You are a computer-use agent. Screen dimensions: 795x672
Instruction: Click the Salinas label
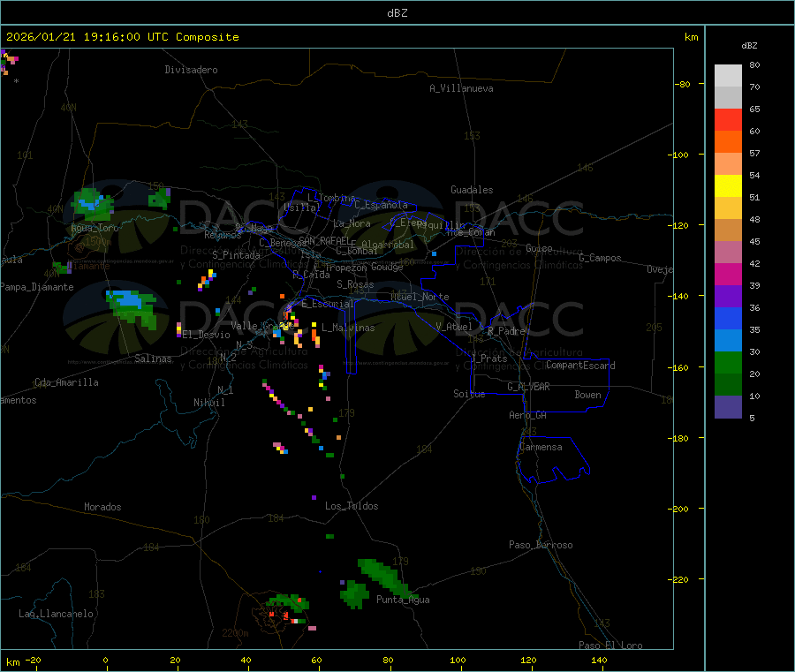(153, 359)
